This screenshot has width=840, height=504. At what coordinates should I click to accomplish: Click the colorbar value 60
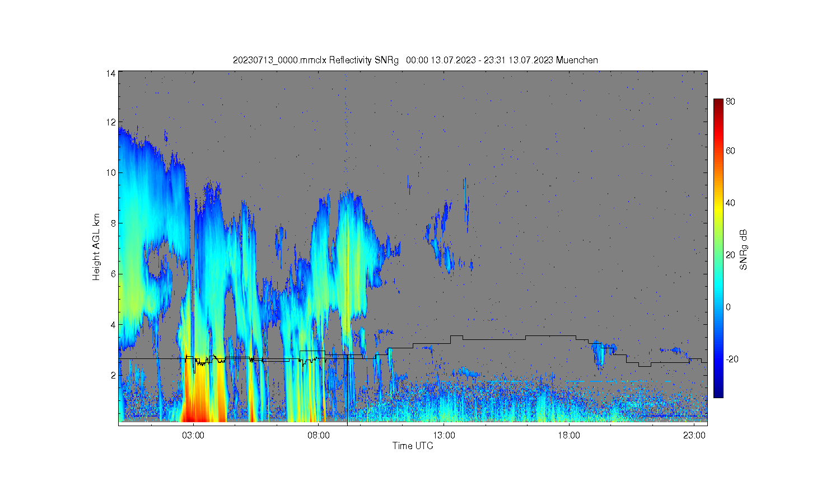tap(730, 151)
